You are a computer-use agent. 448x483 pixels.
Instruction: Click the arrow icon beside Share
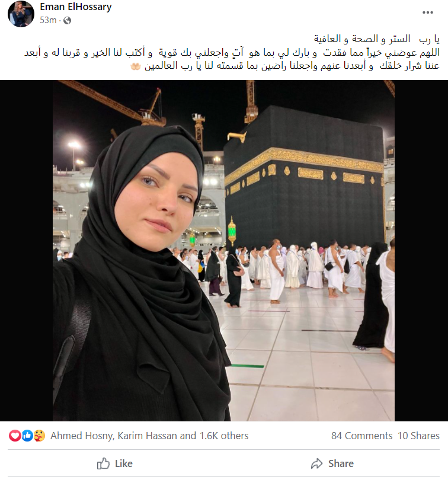tap(316, 463)
